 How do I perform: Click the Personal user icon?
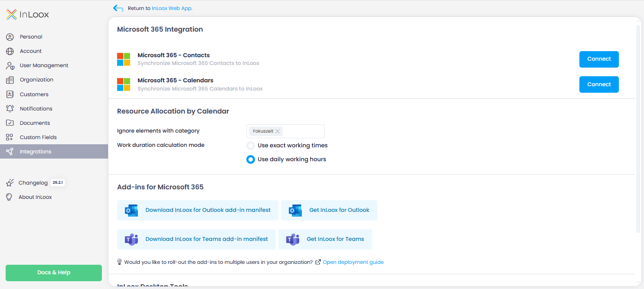[x=10, y=37]
